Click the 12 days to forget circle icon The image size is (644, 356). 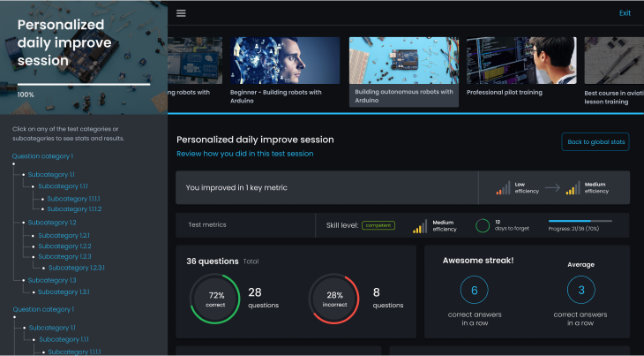[x=483, y=225]
